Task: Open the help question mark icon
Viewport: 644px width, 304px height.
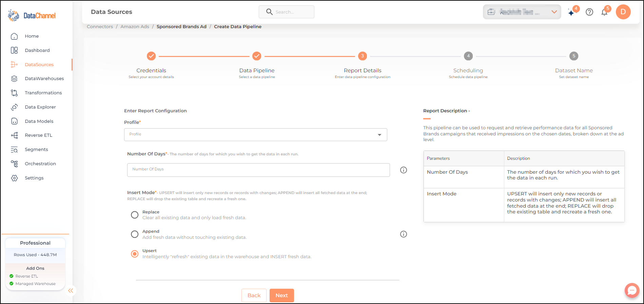Action: pos(589,12)
